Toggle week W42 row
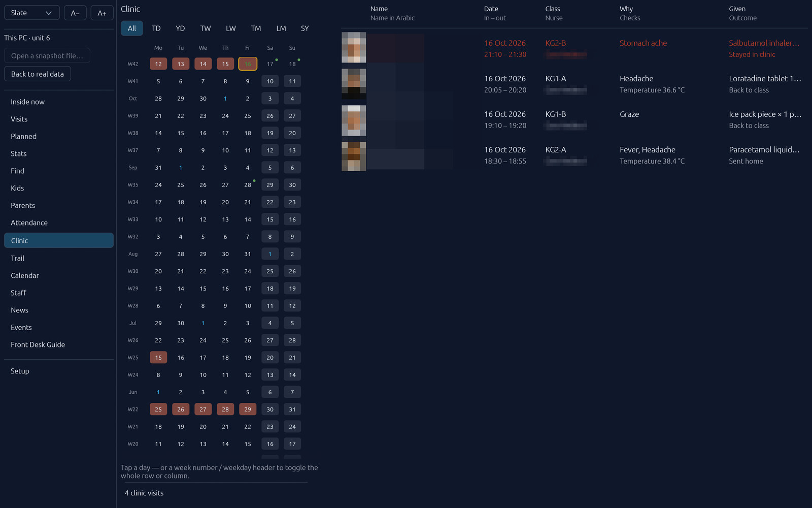The height and width of the screenshot is (508, 812). point(133,64)
